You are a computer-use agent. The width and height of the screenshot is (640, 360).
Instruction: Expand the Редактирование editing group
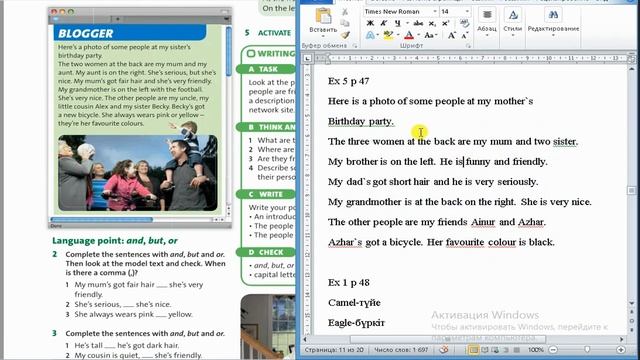553,22
